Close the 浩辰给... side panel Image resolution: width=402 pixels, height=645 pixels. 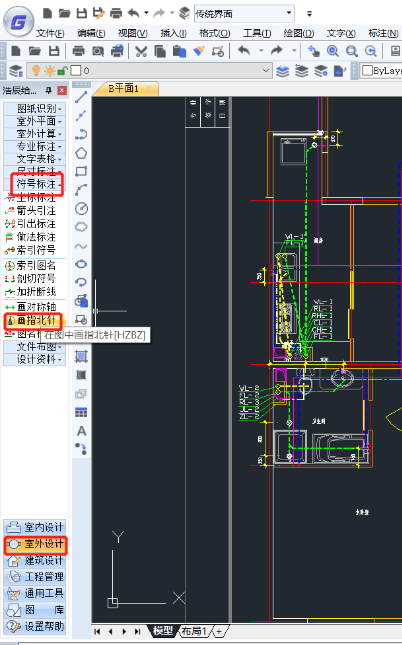tap(62, 90)
